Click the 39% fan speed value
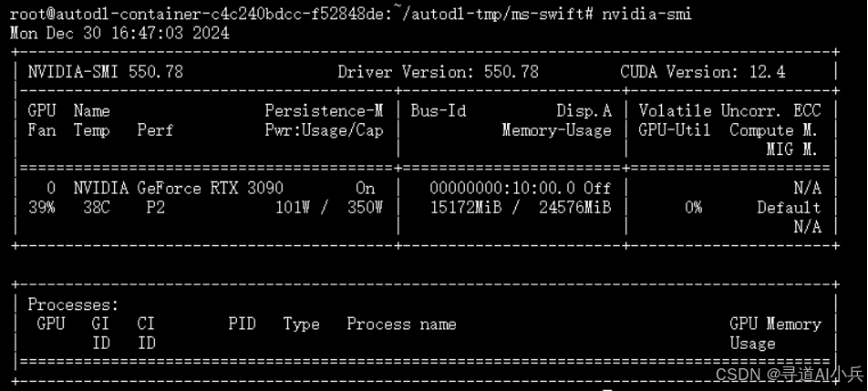Image resolution: width=868 pixels, height=391 pixels. pos(41,207)
